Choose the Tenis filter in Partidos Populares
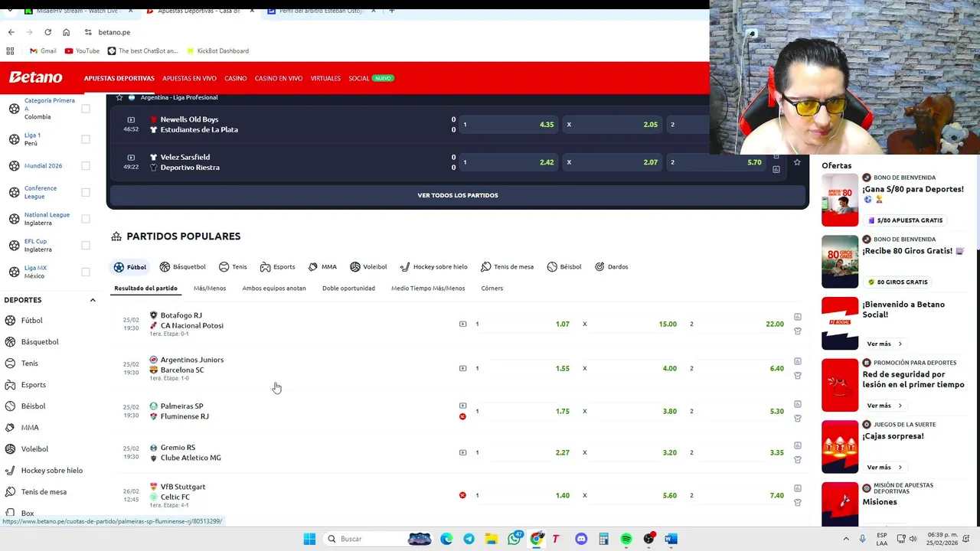 click(233, 267)
